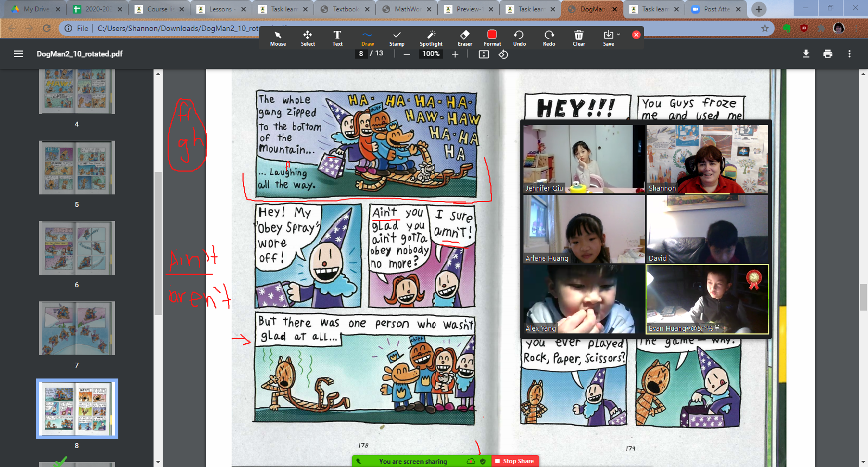The width and height of the screenshot is (868, 467).
Task: Click the Stop Share button
Action: click(514, 461)
